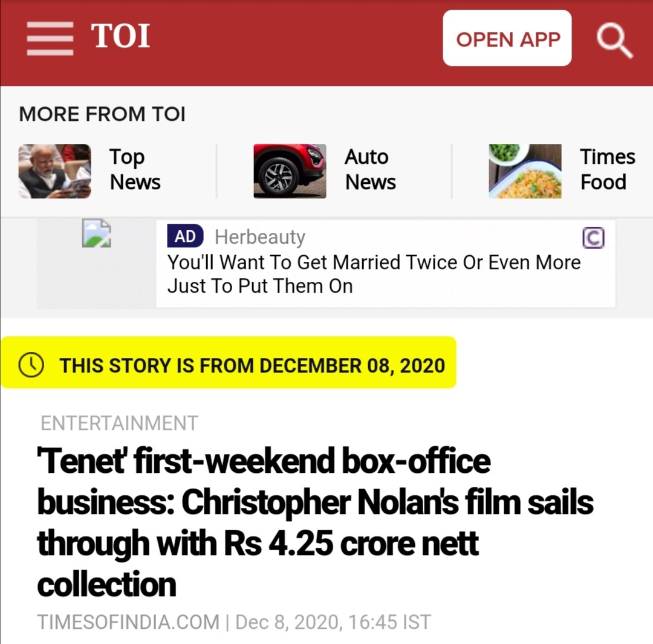Click the OPEN APP button
The height and width of the screenshot is (644, 653).
tap(507, 38)
